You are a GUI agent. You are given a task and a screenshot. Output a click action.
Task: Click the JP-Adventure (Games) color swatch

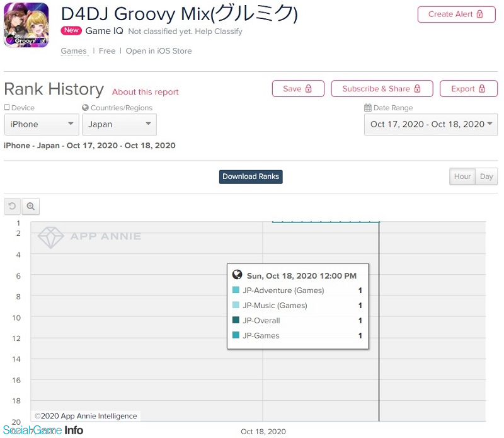click(x=236, y=290)
